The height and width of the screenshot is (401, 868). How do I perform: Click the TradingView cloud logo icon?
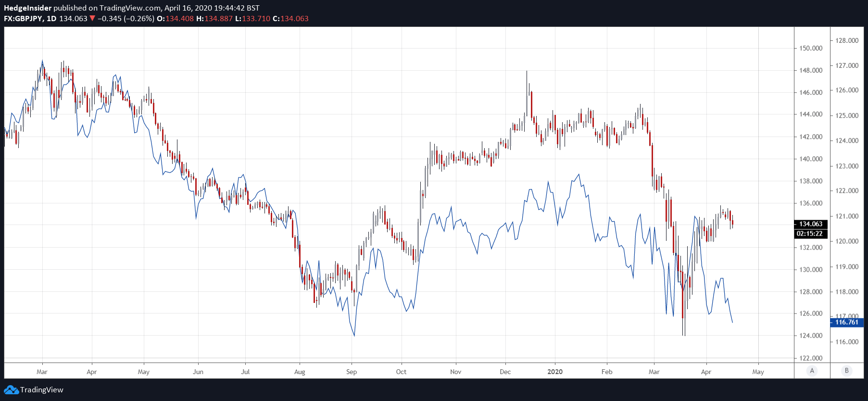11,390
